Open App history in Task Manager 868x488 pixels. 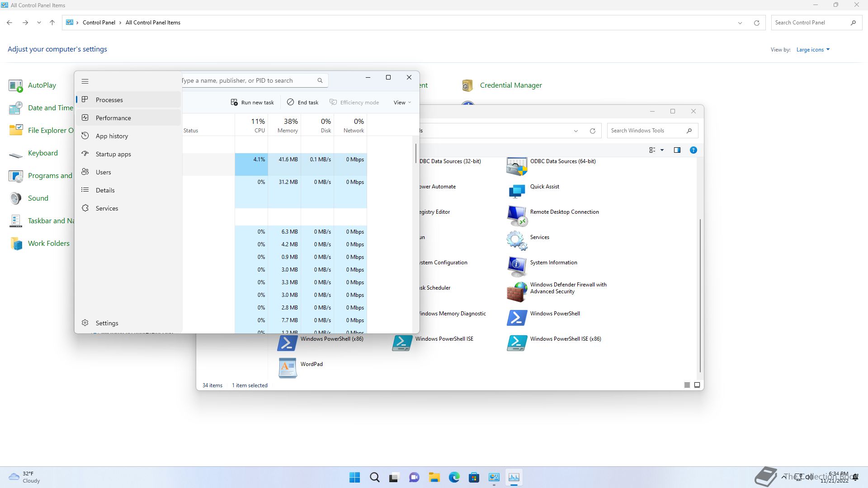pos(129,136)
